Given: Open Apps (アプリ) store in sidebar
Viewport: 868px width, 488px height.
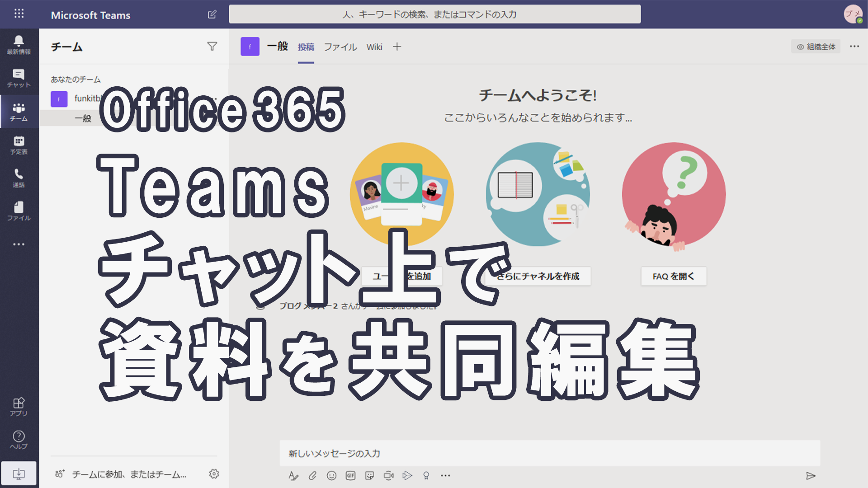Looking at the screenshot, I should coord(19,407).
